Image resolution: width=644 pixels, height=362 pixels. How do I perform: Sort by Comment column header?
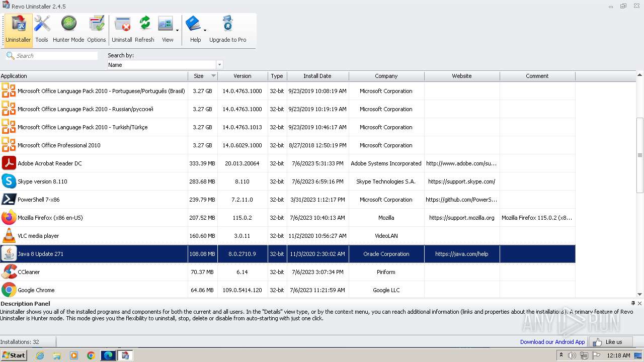pyautogui.click(x=537, y=76)
